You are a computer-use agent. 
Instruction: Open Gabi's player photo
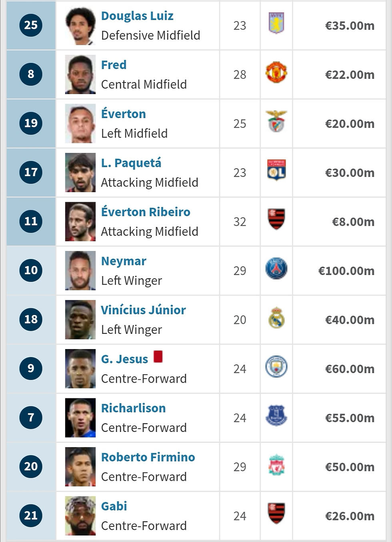click(x=80, y=516)
